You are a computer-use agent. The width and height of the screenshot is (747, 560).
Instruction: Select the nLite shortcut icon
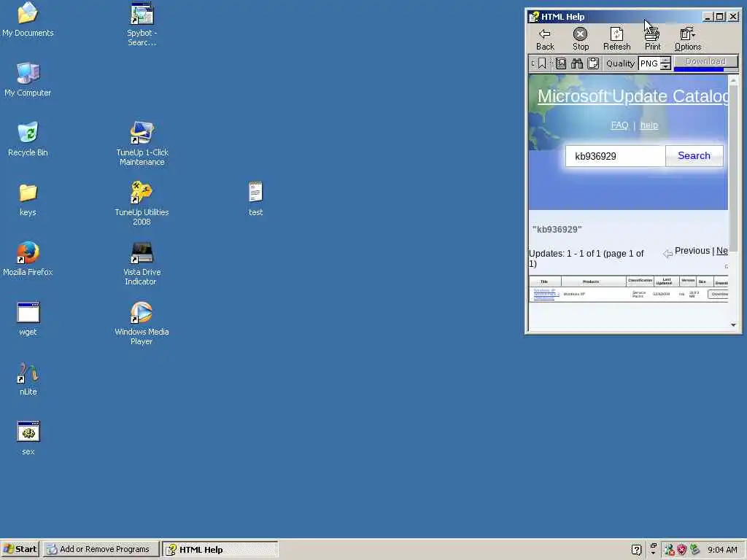pos(28,378)
